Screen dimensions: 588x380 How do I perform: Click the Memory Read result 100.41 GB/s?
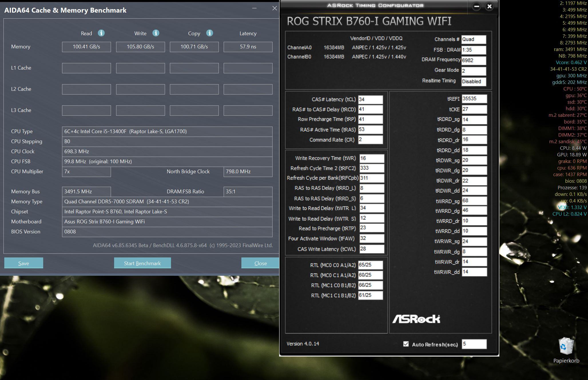[x=86, y=47]
